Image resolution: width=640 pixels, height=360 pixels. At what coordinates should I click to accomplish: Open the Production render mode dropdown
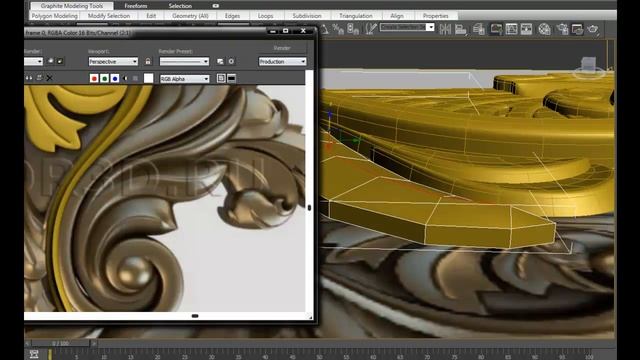coord(282,62)
